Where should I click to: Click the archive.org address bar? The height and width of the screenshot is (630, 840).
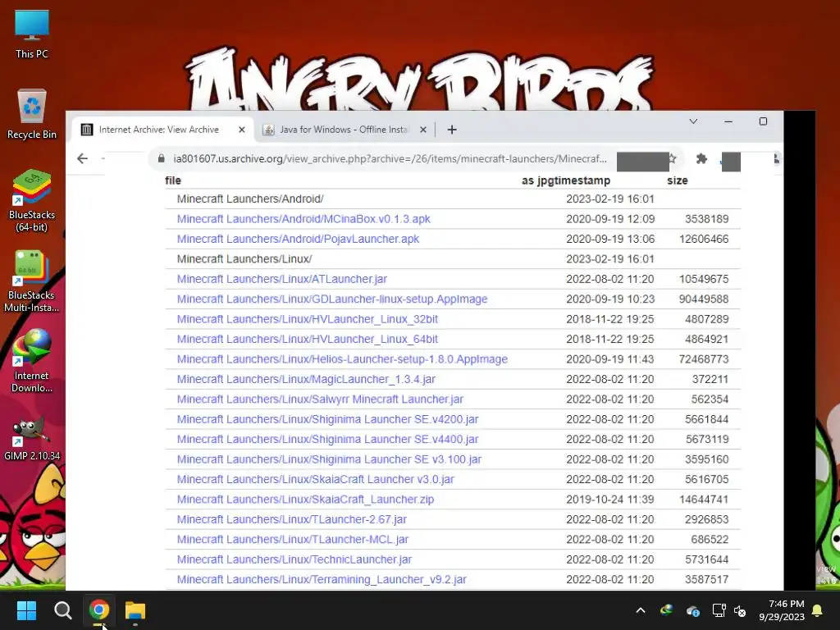point(390,158)
